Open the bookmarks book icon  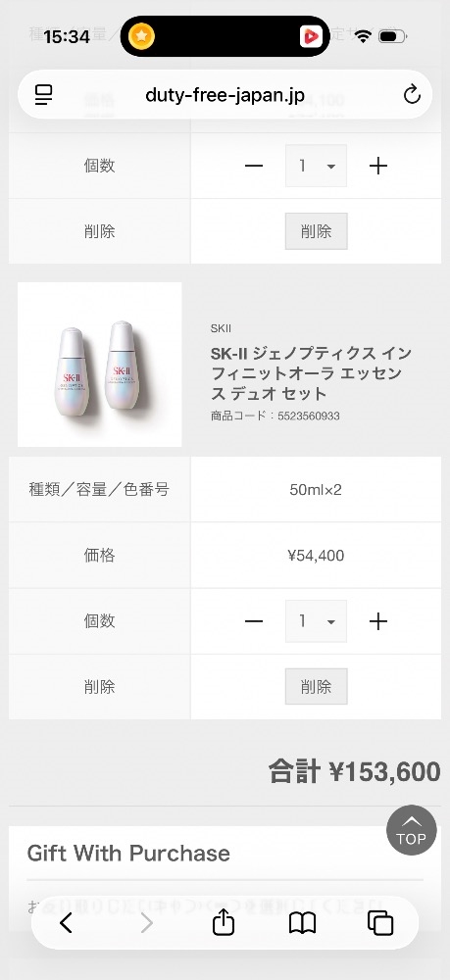303,922
